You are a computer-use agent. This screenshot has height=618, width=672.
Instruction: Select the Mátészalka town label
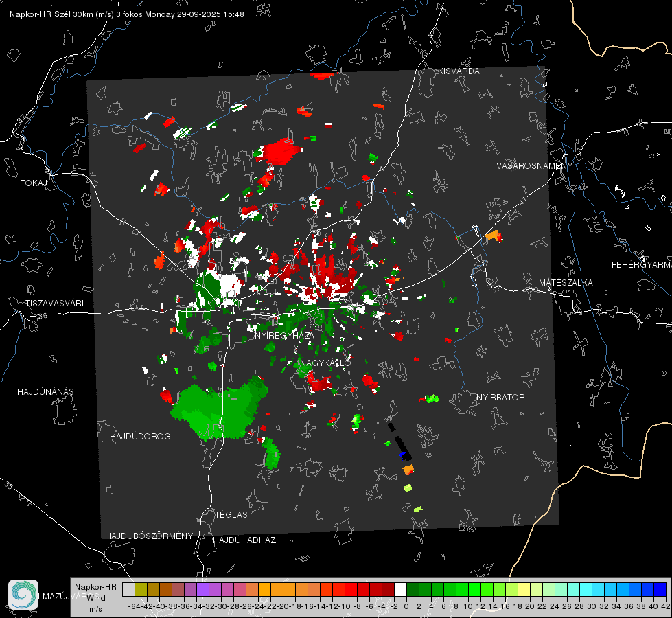pos(566,282)
